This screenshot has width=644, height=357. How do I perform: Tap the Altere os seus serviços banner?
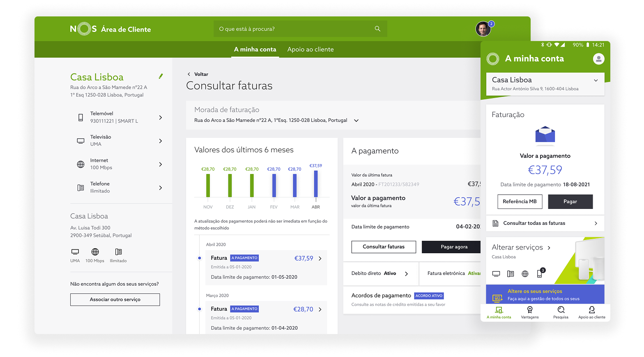click(x=545, y=295)
